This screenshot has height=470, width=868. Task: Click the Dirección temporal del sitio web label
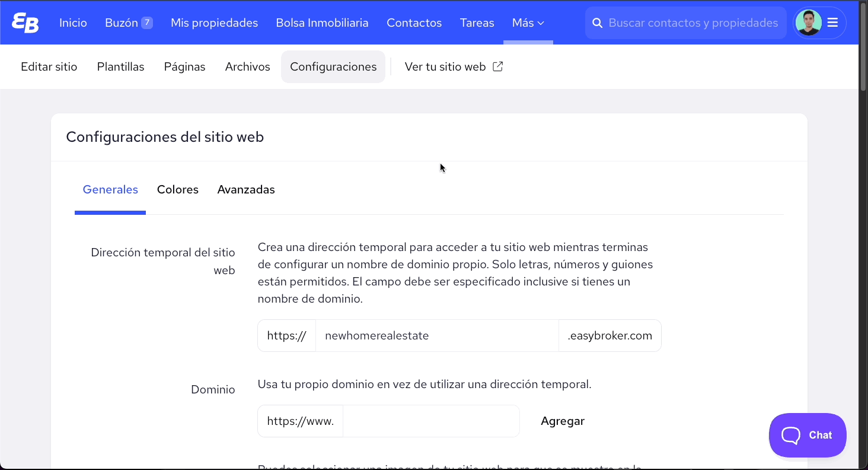163,261
